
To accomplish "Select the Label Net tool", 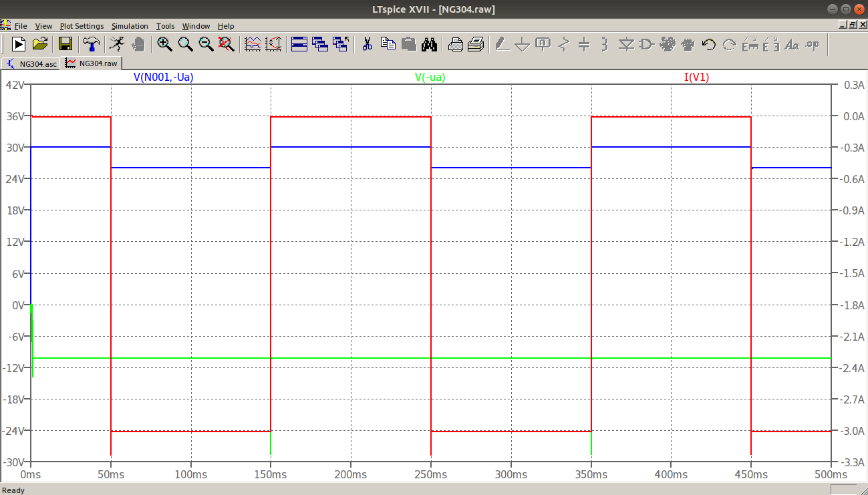I will (543, 44).
